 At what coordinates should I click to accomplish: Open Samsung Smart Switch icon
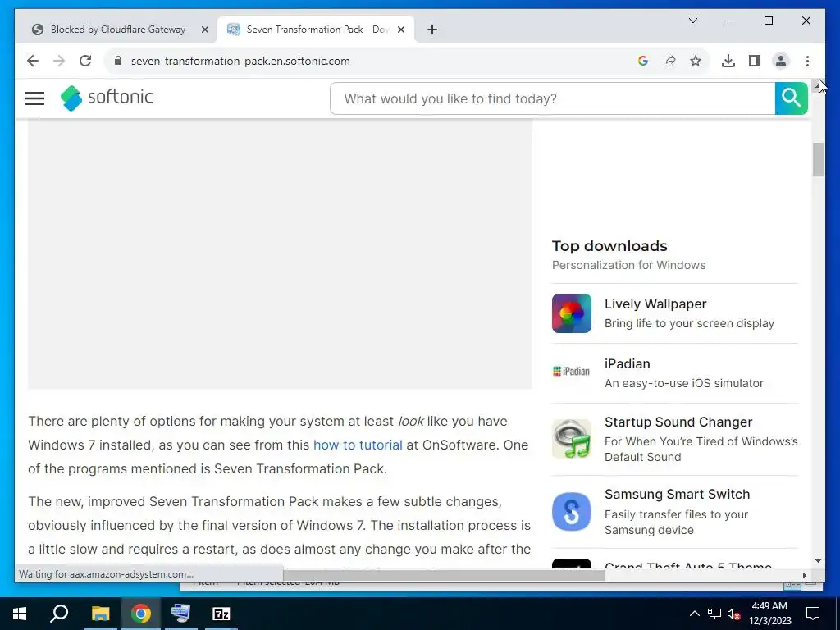(572, 512)
